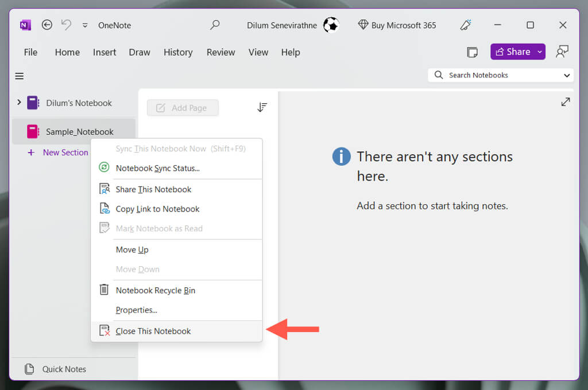This screenshot has width=588, height=390.
Task: Open the pen and sparkle icon
Action: [x=465, y=25]
